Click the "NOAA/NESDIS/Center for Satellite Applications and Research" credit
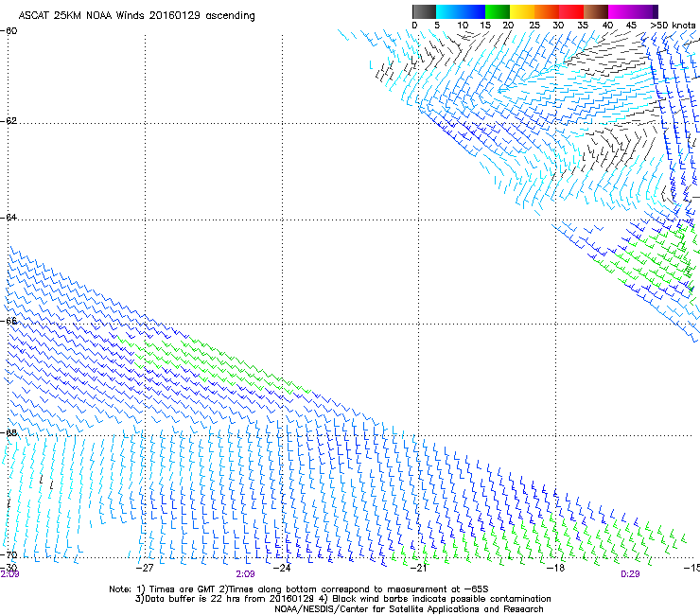Screen dimensions: 700x615 point(409,609)
